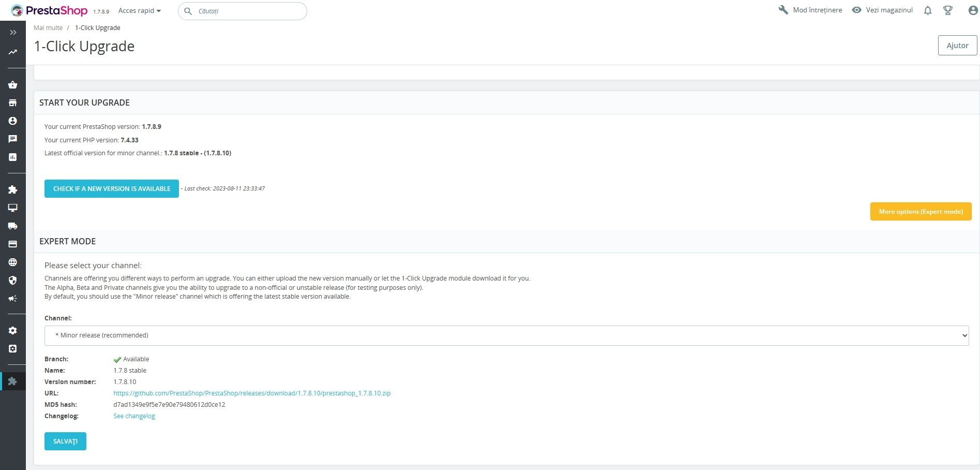The width and height of the screenshot is (980, 470).
Task: Open notifications bell icon
Action: (x=928, y=10)
